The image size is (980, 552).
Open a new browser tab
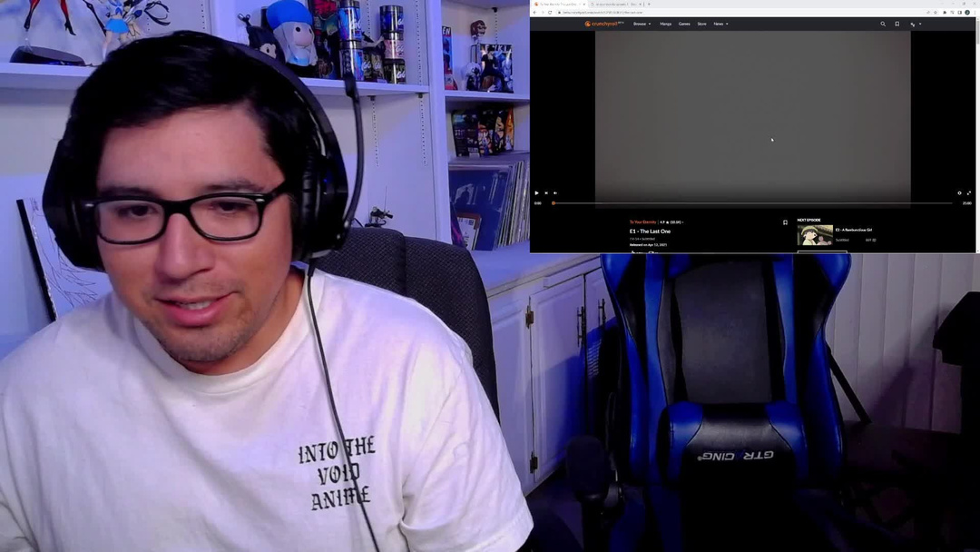pos(649,4)
